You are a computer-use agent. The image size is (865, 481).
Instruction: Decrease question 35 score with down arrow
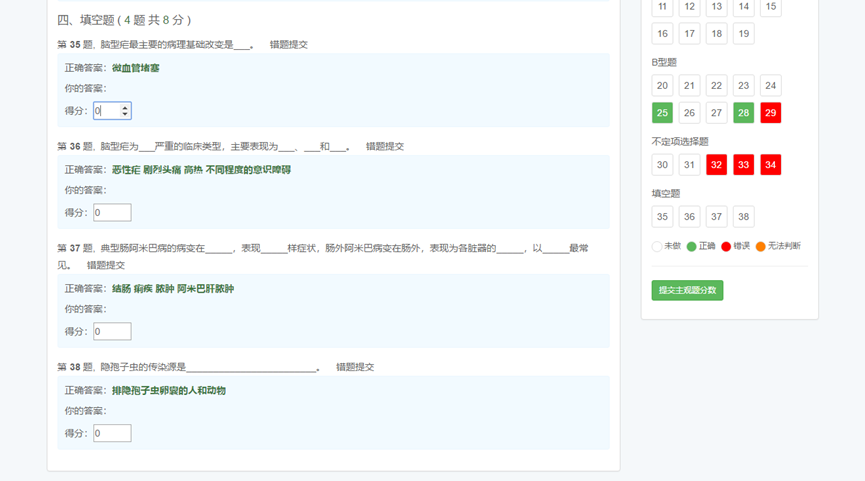click(x=124, y=115)
